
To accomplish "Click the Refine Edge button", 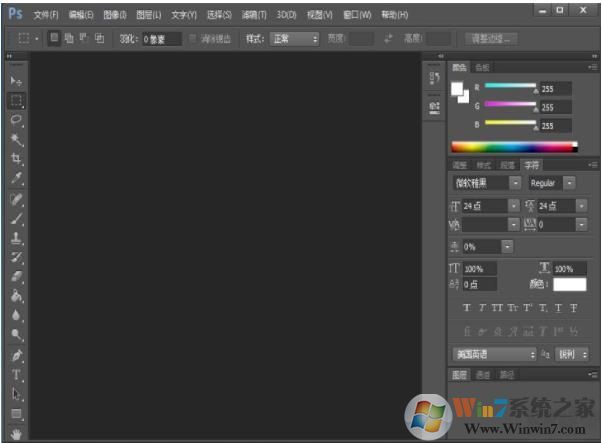I will pos(491,39).
